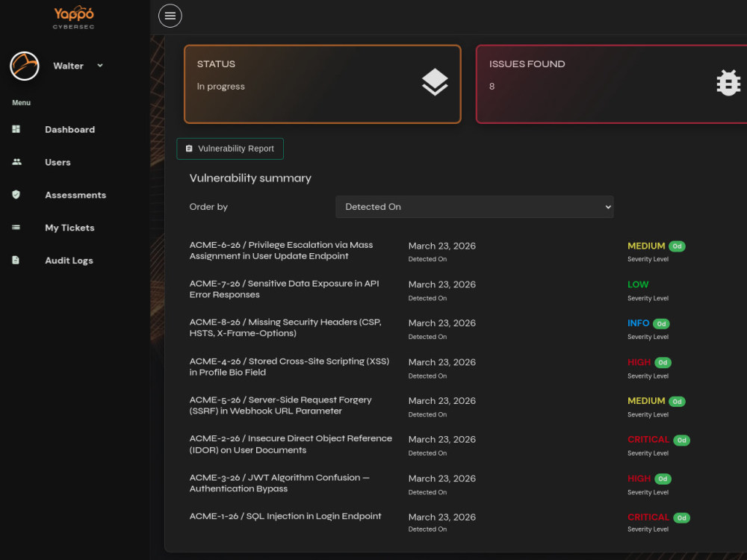This screenshot has height=560, width=747.
Task: Open ACME-5-26 Server-Side Request Forgery vulnerability
Action: (281, 405)
